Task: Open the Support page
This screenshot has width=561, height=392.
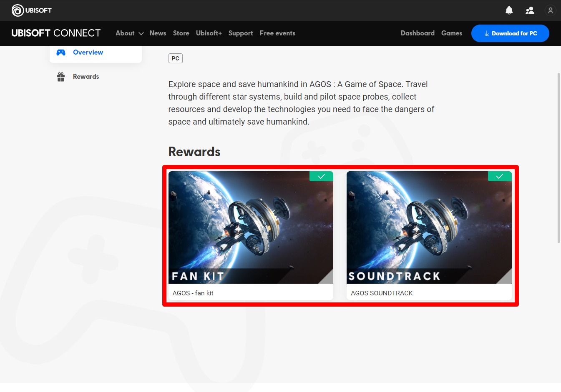Action: [241, 33]
